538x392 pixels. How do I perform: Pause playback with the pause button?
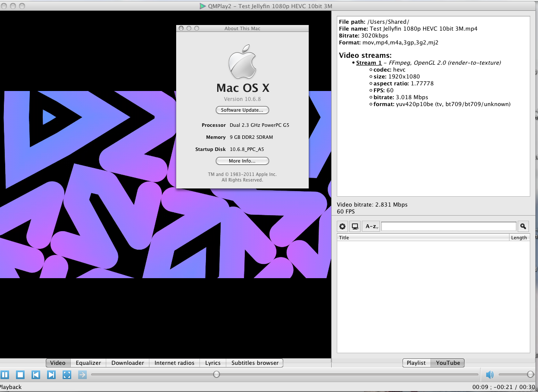(x=4, y=375)
